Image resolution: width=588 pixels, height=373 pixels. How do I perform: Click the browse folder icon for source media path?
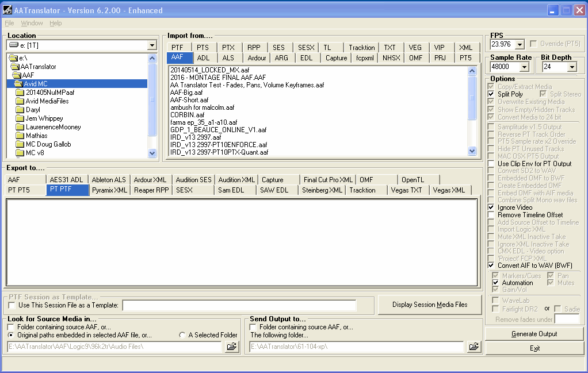pos(232,347)
